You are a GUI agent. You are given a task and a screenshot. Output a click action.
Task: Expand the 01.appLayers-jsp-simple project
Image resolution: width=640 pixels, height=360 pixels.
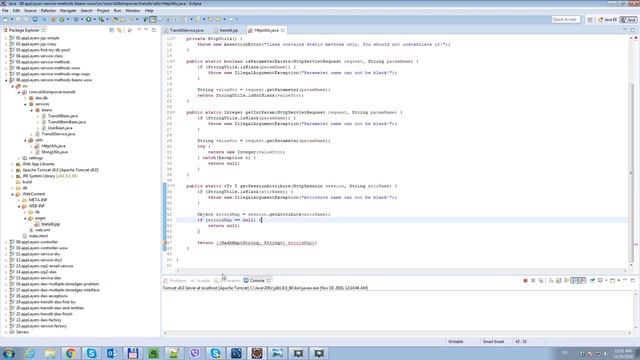coord(6,38)
